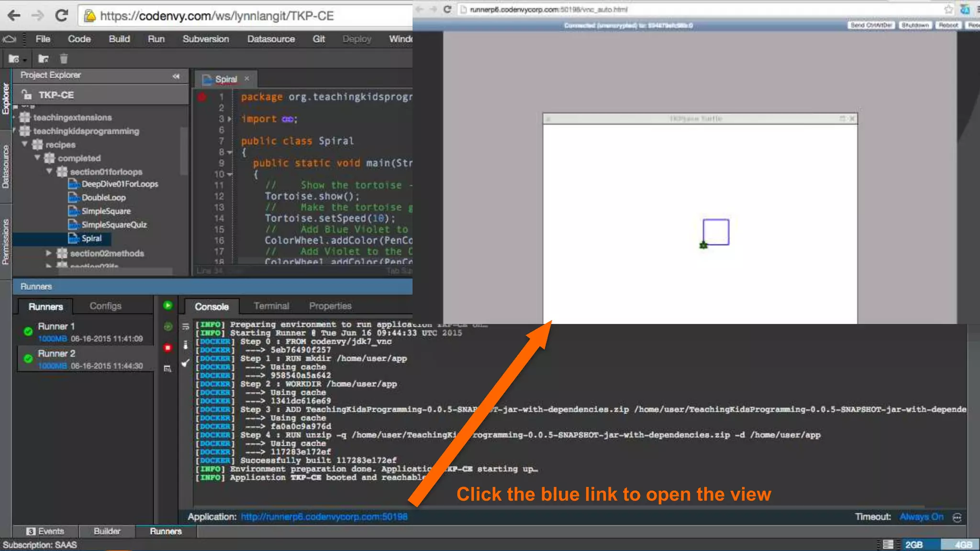Expand folded import block on line 3
The image size is (980, 551).
(230, 119)
